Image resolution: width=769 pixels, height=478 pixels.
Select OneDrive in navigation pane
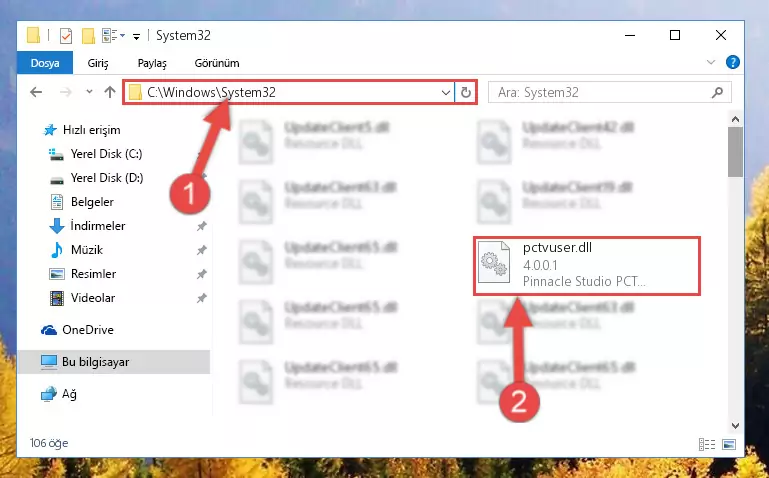pyautogui.click(x=88, y=330)
